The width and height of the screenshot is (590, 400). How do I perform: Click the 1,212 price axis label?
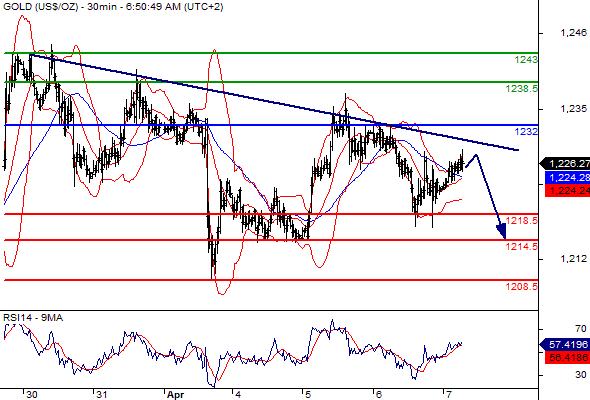(573, 259)
